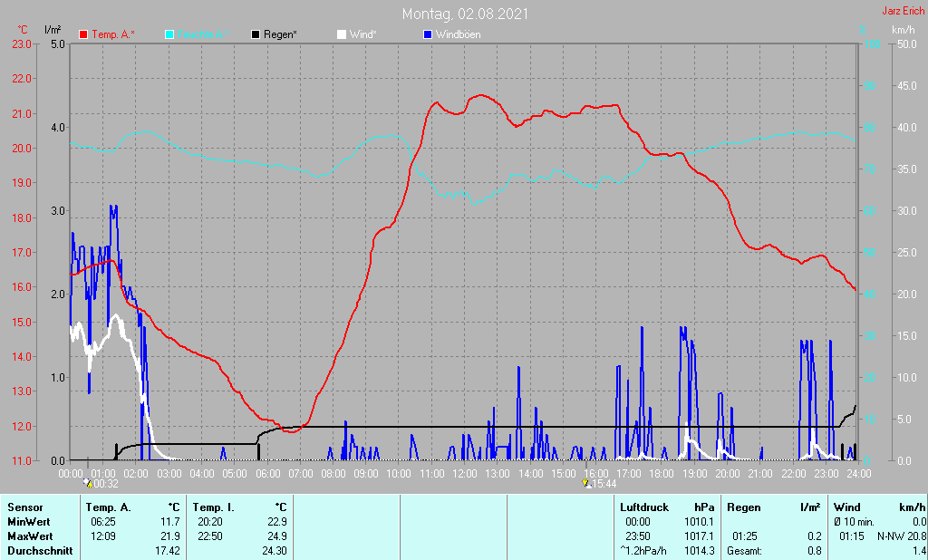
Task: Click the black Regen legend swatch
Action: tap(256, 34)
